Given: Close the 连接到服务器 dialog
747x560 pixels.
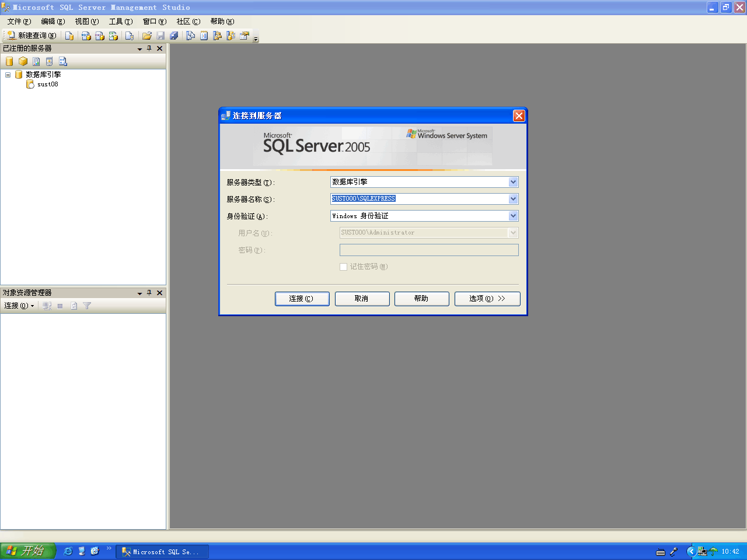Looking at the screenshot, I should [519, 116].
